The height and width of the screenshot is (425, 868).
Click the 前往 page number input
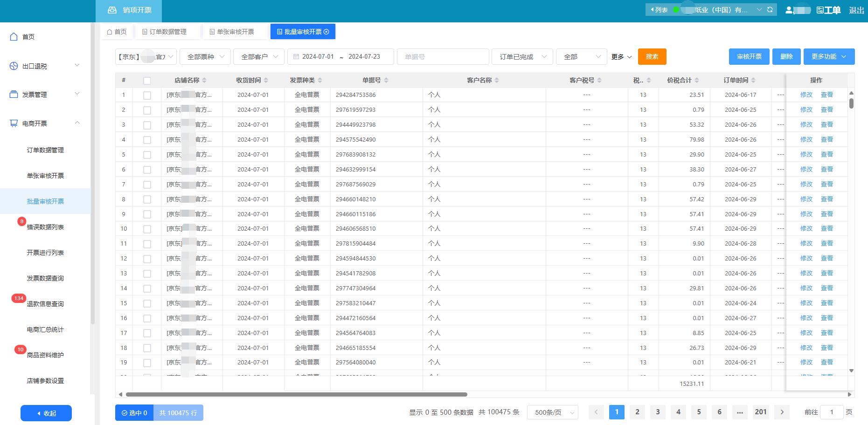point(832,412)
